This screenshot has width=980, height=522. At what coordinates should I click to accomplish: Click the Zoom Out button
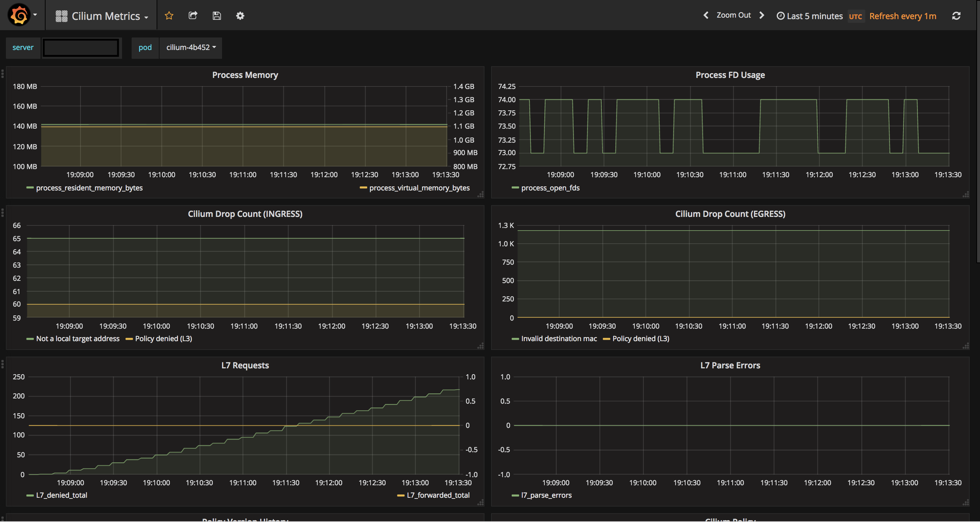(x=733, y=15)
